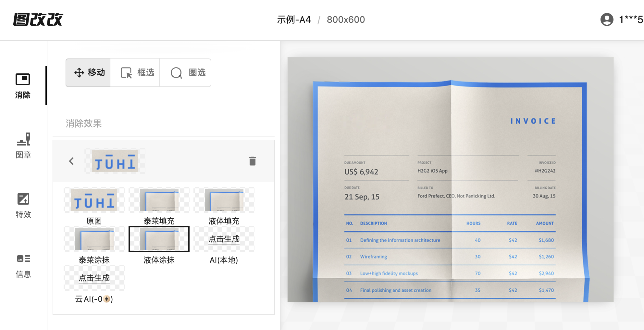The width and height of the screenshot is (644, 330).
Task: Go back with the left chevron
Action: click(x=71, y=161)
